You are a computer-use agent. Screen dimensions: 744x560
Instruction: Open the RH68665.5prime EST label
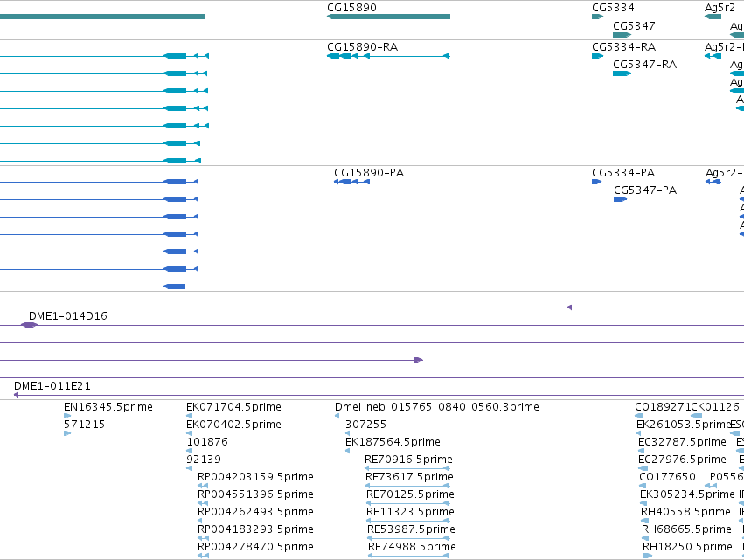coord(686,529)
